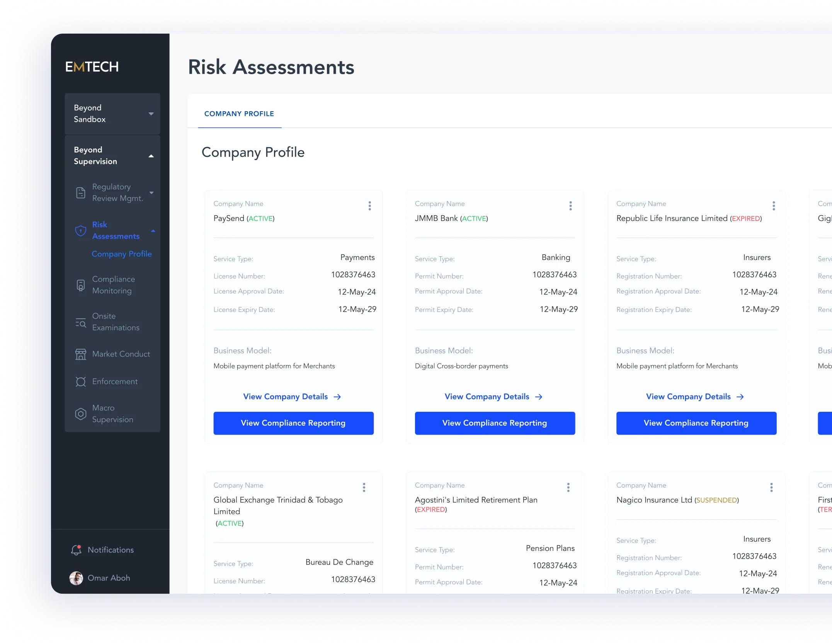Click Nagico Insurance Ltd company name
This screenshot has height=644, width=832.
(654, 500)
